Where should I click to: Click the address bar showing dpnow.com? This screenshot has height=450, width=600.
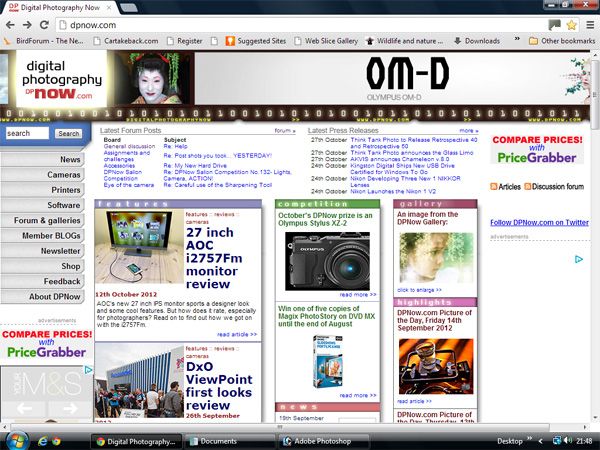[x=300, y=24]
